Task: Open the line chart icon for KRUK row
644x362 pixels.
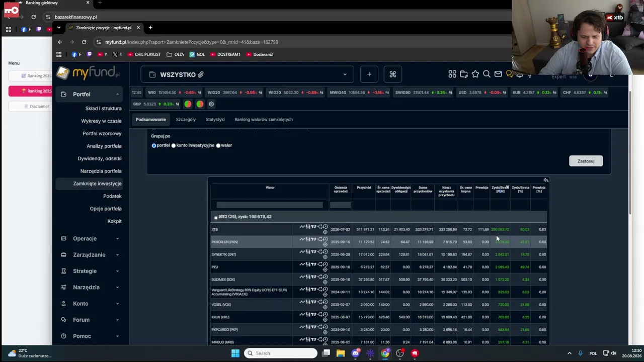Action: (302, 315)
